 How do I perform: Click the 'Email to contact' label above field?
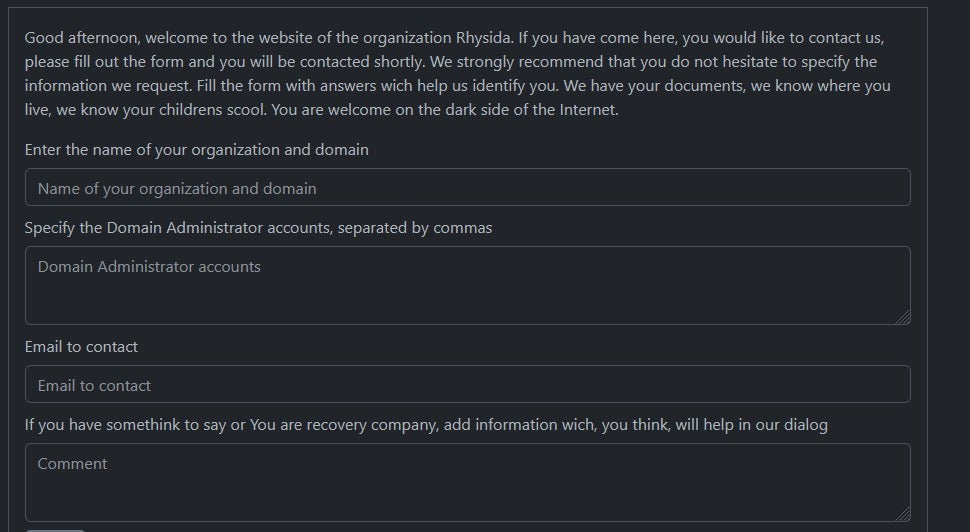(81, 347)
